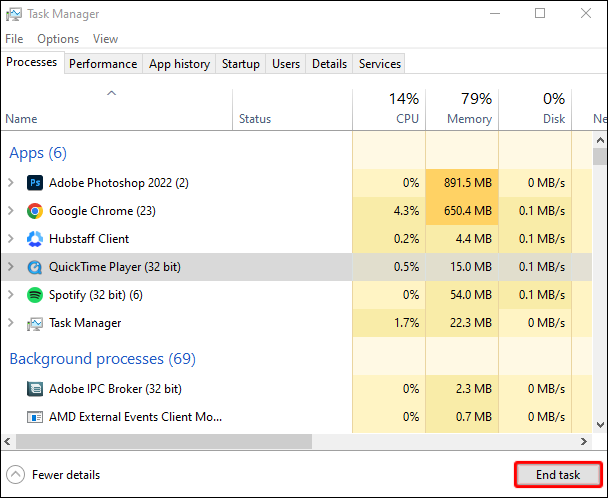
Task: Click the Spotify app icon
Action: tap(34, 295)
